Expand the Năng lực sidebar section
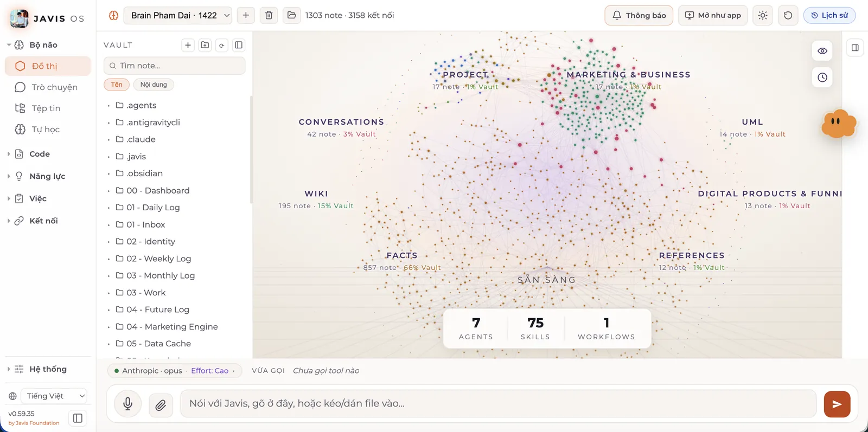Screen dimensions: 868x432 [47, 176]
